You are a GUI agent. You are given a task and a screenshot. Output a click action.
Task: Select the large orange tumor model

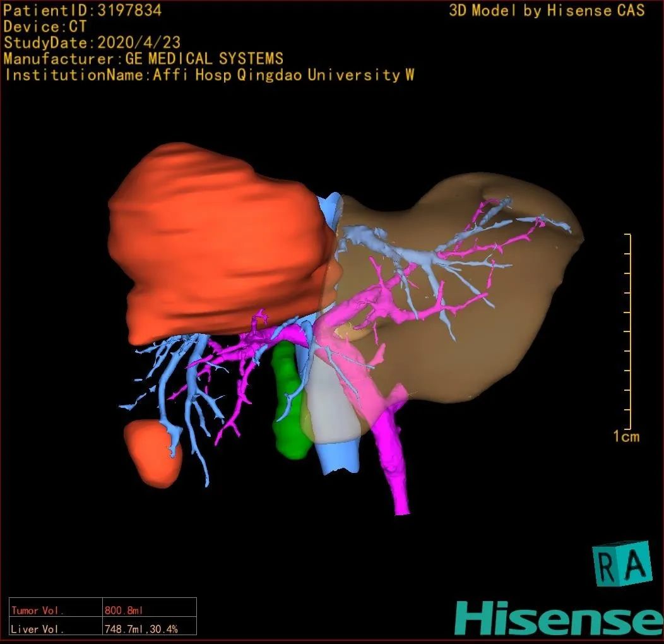[x=215, y=246]
